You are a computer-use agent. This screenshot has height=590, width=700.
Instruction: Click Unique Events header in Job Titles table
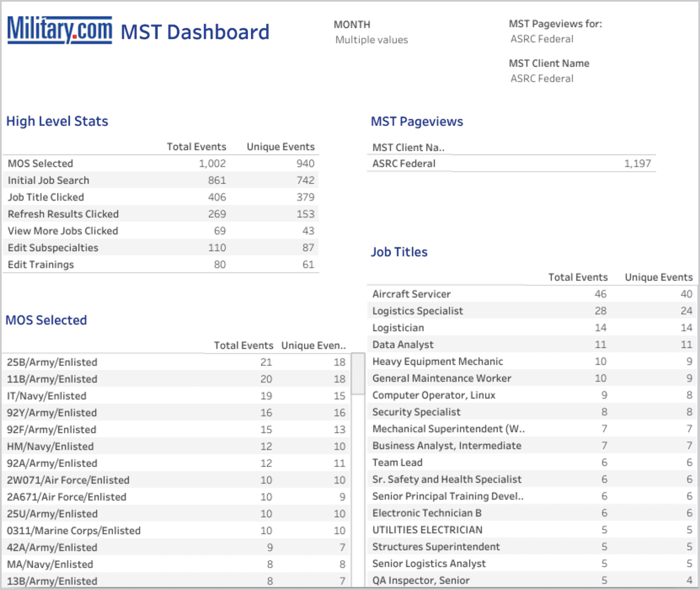coord(659,277)
